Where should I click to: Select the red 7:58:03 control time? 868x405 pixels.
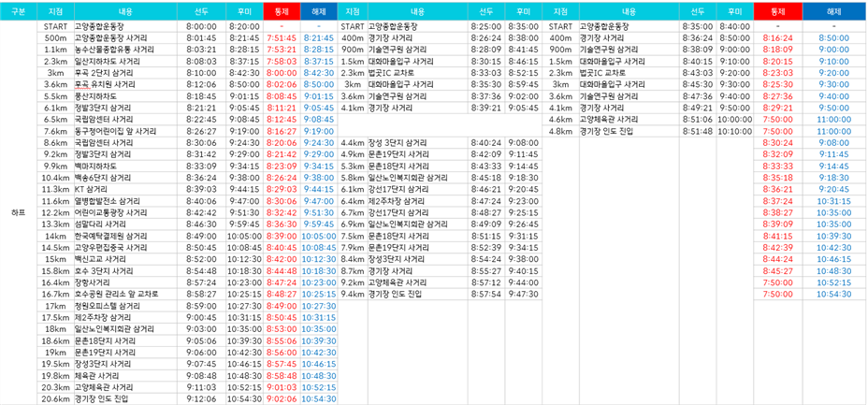282,61
